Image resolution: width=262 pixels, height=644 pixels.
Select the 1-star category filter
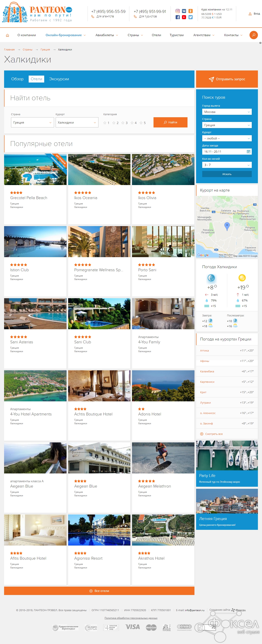[x=106, y=123]
